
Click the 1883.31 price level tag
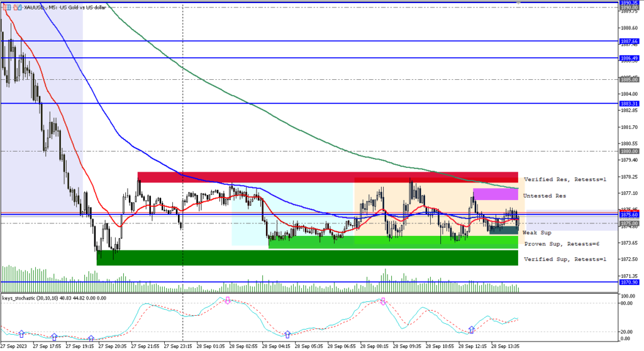pos(629,103)
